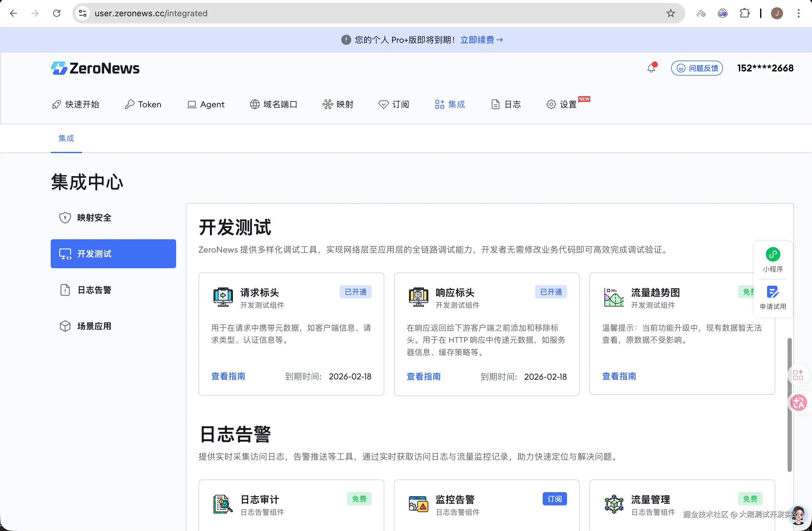812x531 pixels.
Task: Click the pink grid sparkle floating icon
Action: 798,375
